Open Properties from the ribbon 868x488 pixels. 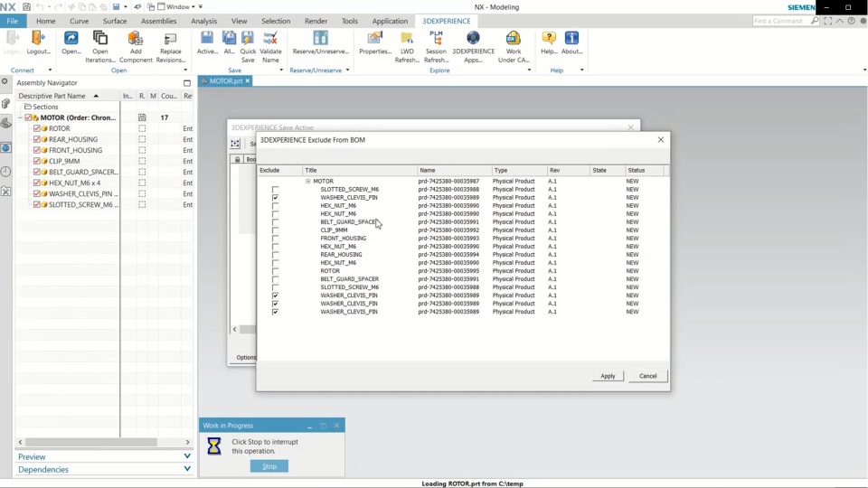(374, 42)
